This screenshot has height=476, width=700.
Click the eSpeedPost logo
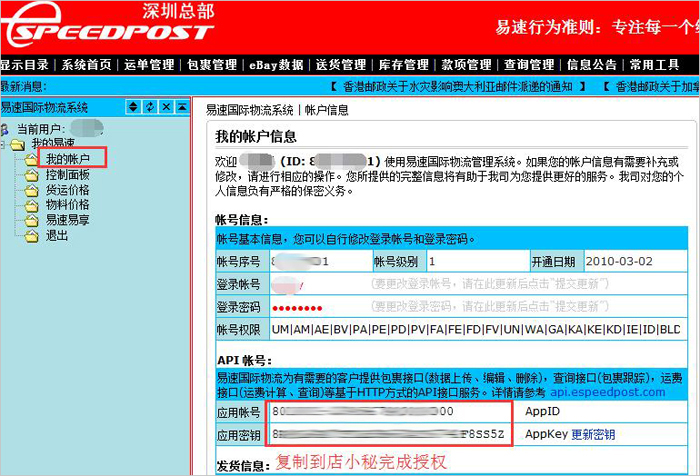click(108, 25)
